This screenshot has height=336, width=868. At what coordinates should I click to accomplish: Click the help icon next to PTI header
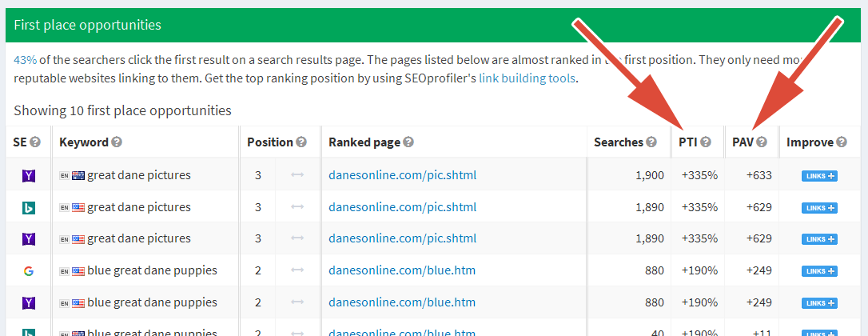tap(705, 142)
